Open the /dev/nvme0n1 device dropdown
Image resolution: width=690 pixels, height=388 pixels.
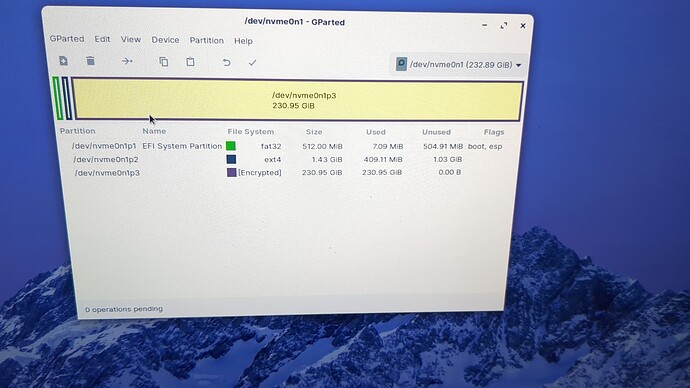(459, 65)
